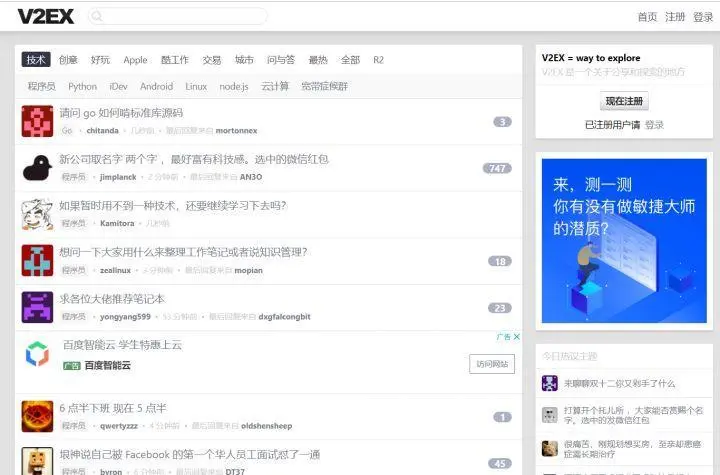Click the reply count badge 18
720x475 pixels.
click(500, 261)
